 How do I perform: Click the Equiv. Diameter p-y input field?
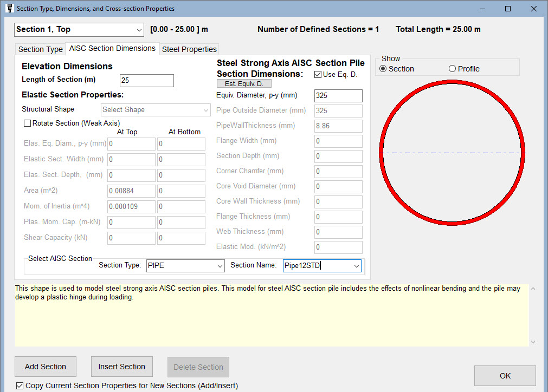tap(338, 96)
